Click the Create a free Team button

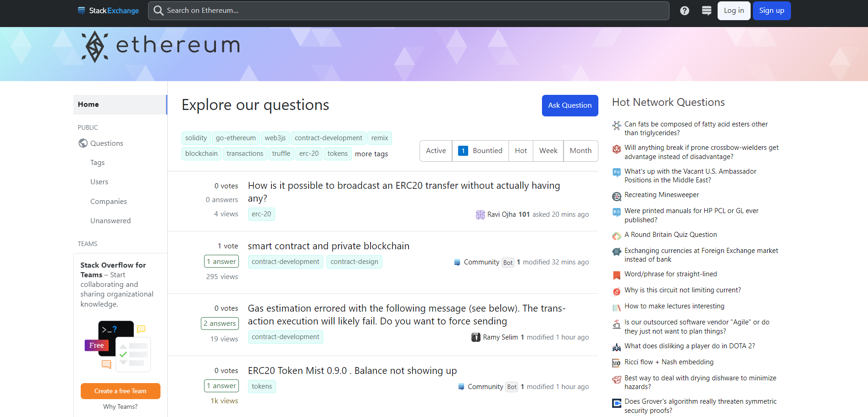click(120, 391)
